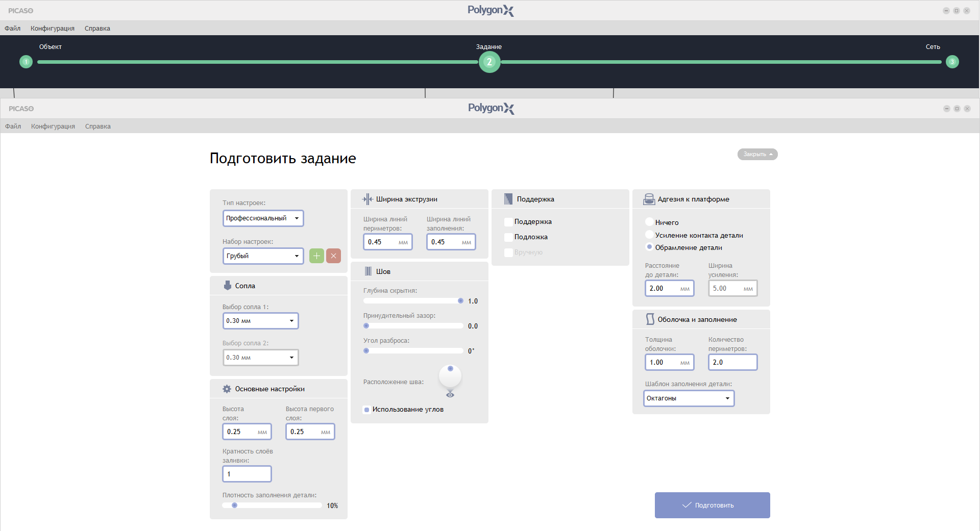Add a new settings preset with green plus
The image size is (980, 531).
(x=316, y=256)
